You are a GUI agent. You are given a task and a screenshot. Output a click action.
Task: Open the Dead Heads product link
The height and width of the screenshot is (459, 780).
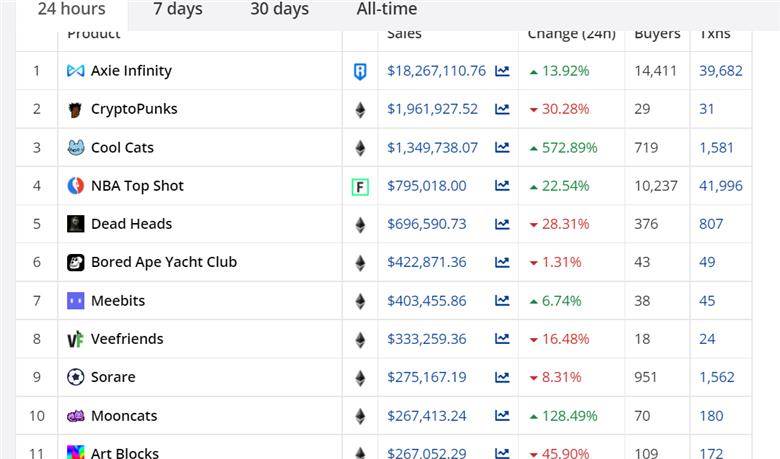131,224
